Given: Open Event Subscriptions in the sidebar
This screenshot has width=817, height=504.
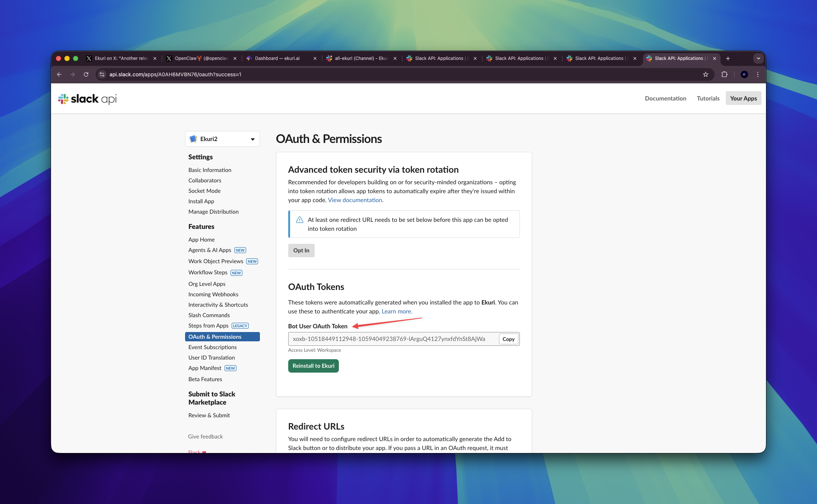Looking at the screenshot, I should 212,347.
